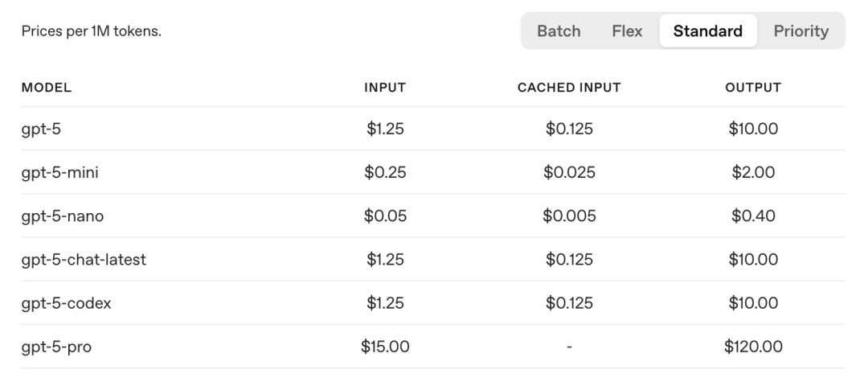Click the gpt-5-nano model name
This screenshot has width=868, height=378.
pos(62,216)
